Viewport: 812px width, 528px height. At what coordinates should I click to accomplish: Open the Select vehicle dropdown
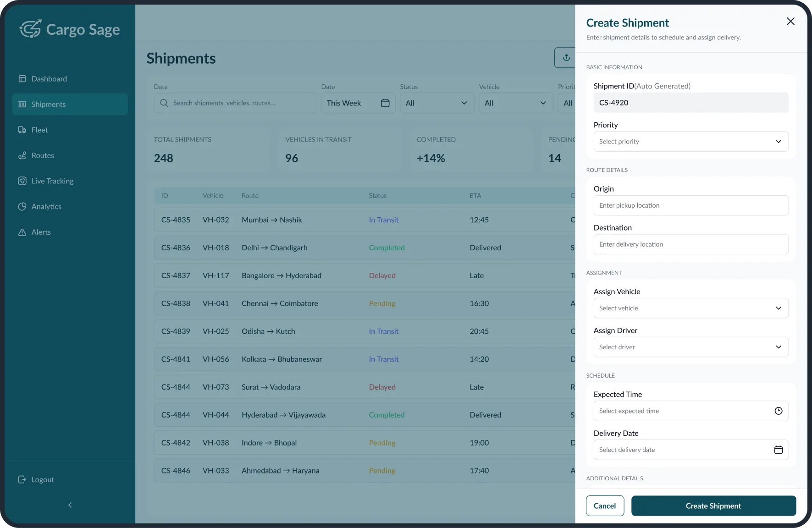point(691,308)
